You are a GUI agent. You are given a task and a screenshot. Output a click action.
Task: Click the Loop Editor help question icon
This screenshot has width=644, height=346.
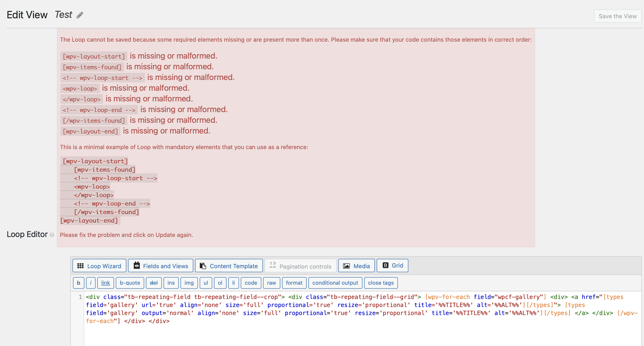tap(52, 235)
